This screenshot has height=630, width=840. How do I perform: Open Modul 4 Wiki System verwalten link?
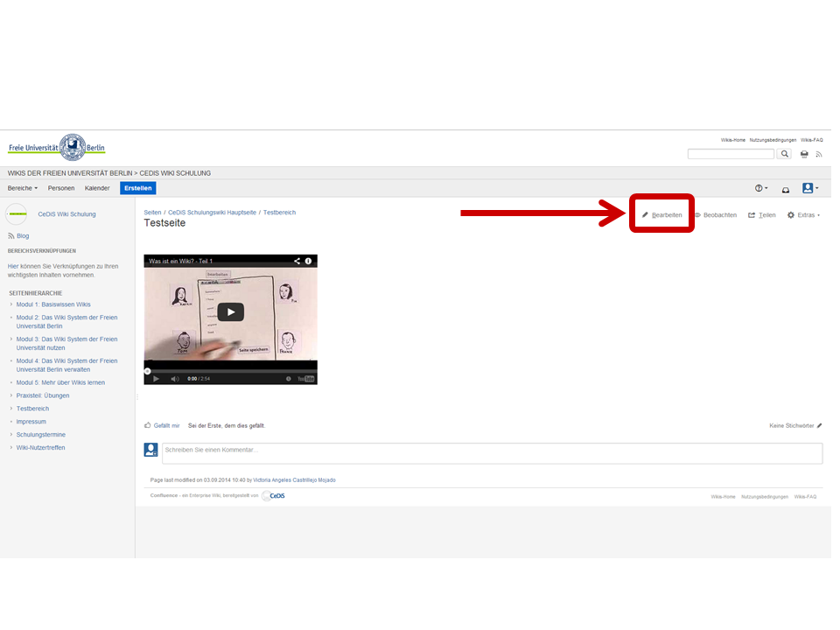pos(66,365)
